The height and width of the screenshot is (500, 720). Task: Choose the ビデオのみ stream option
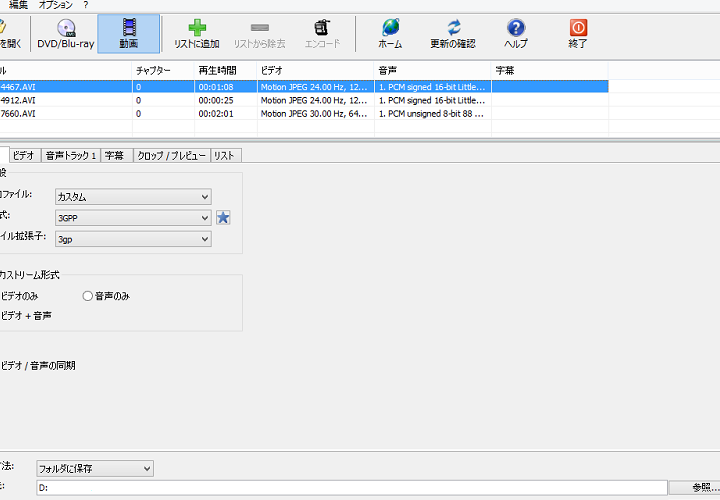point(20,296)
